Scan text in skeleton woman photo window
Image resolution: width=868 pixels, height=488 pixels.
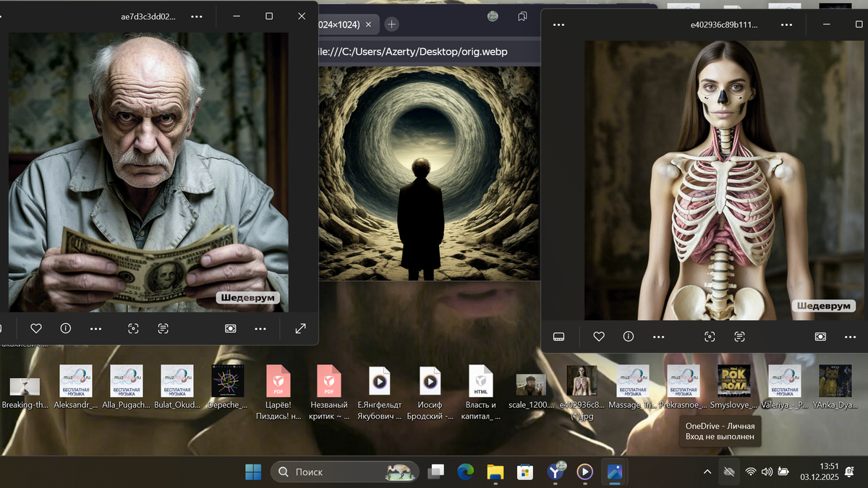tap(739, 336)
